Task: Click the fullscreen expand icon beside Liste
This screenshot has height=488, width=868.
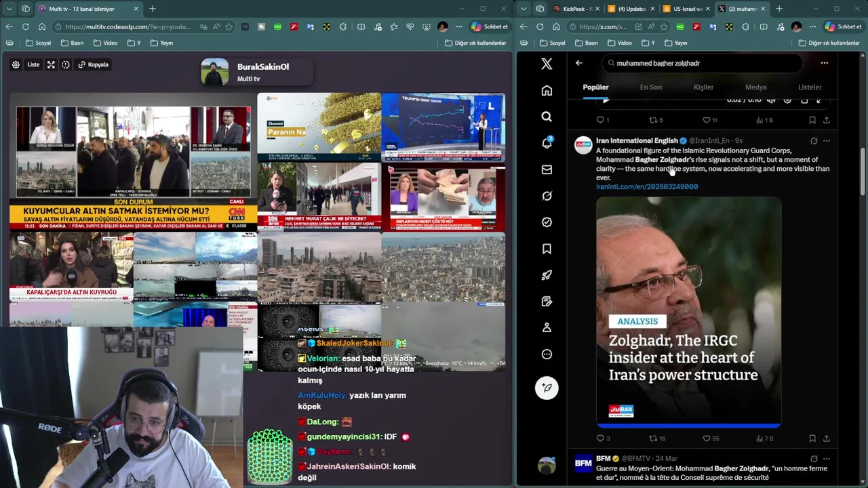Action: click(51, 64)
